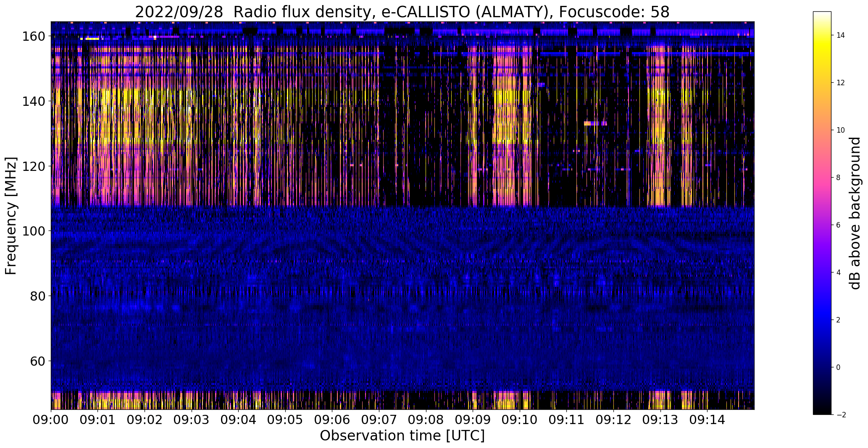The width and height of the screenshot is (868, 448).
Task: Click the colorbar tick label 6
Action: 839,225
